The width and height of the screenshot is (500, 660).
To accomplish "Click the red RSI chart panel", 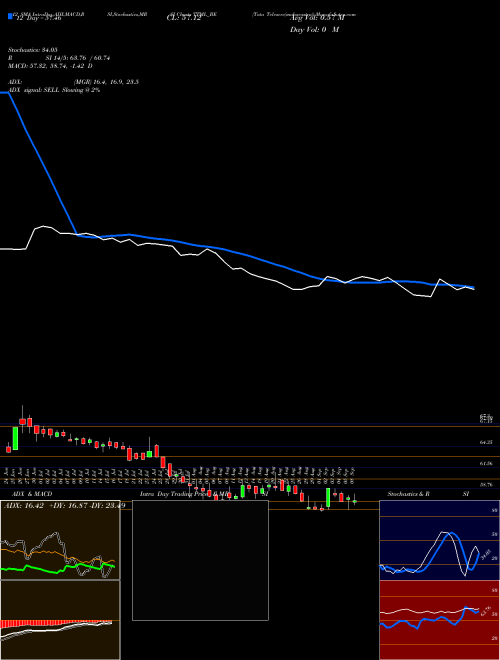I will coord(439,620).
